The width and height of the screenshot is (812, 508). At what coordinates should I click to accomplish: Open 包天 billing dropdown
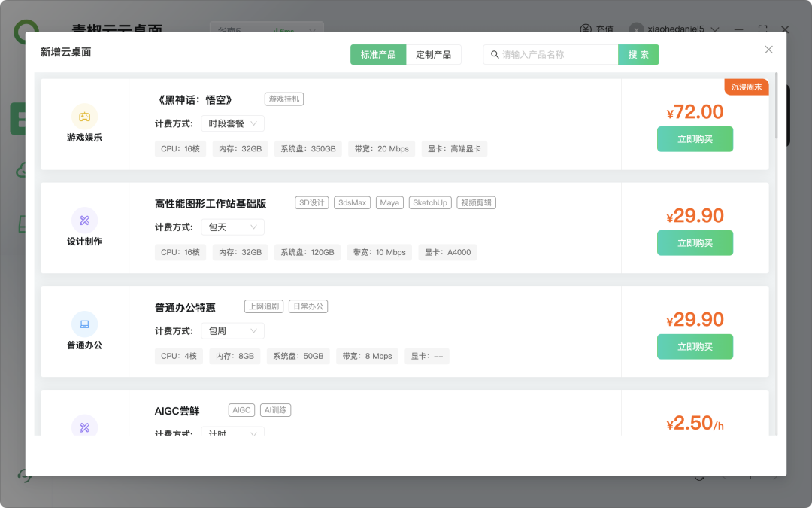point(232,227)
